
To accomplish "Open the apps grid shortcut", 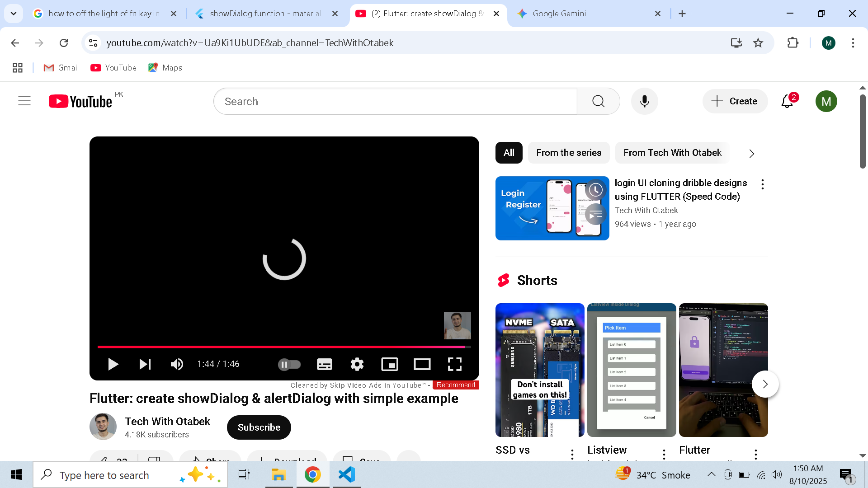I will click(x=18, y=68).
